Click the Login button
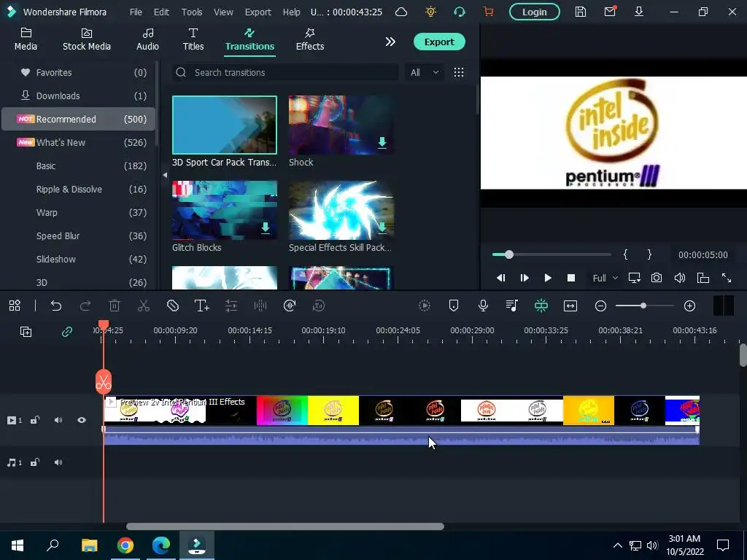The image size is (747, 560). [534, 12]
